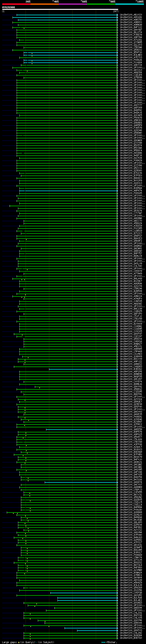Click the purple ~60% legend segment
Image resolution: width=146 pixels, height=644 pixels.
pos(73,4)
